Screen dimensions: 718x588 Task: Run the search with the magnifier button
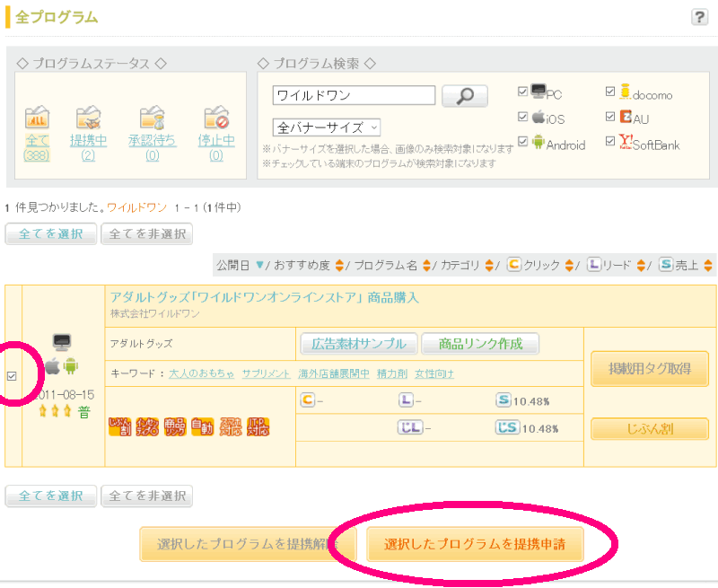coord(464,96)
